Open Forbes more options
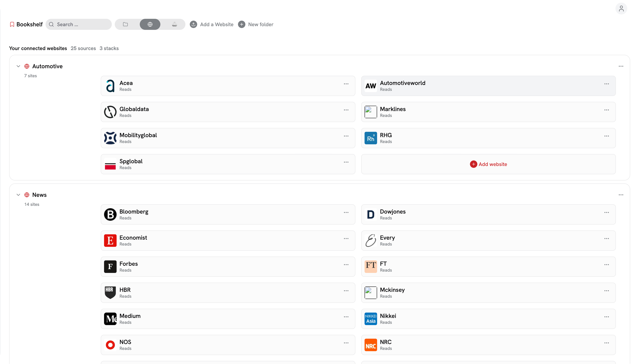The image size is (639, 364). (x=346, y=265)
